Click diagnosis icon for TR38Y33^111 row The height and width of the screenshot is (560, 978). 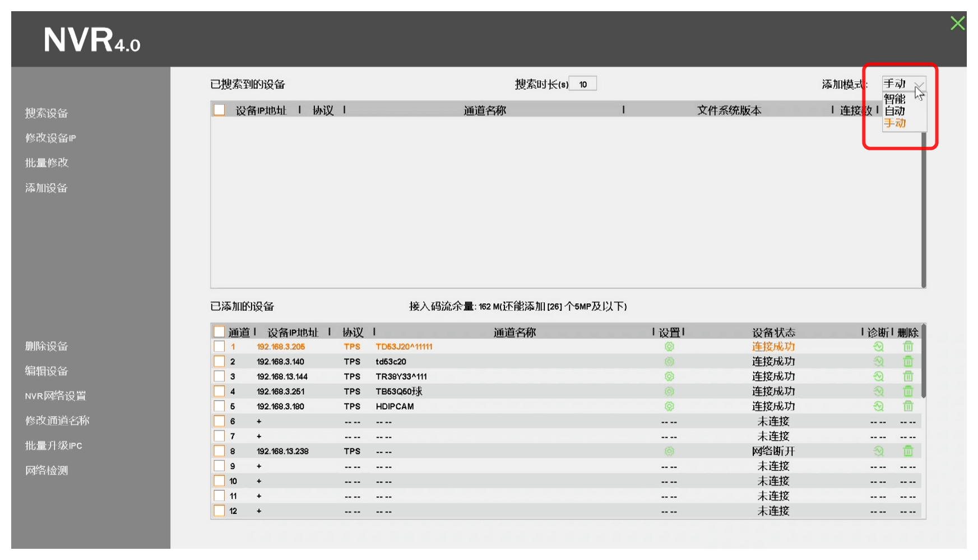878,376
